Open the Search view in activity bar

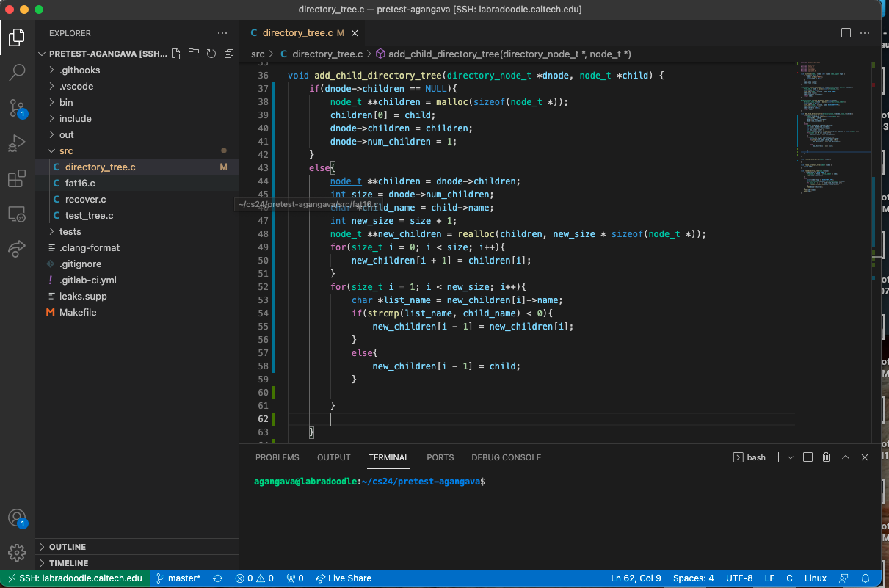(x=17, y=72)
